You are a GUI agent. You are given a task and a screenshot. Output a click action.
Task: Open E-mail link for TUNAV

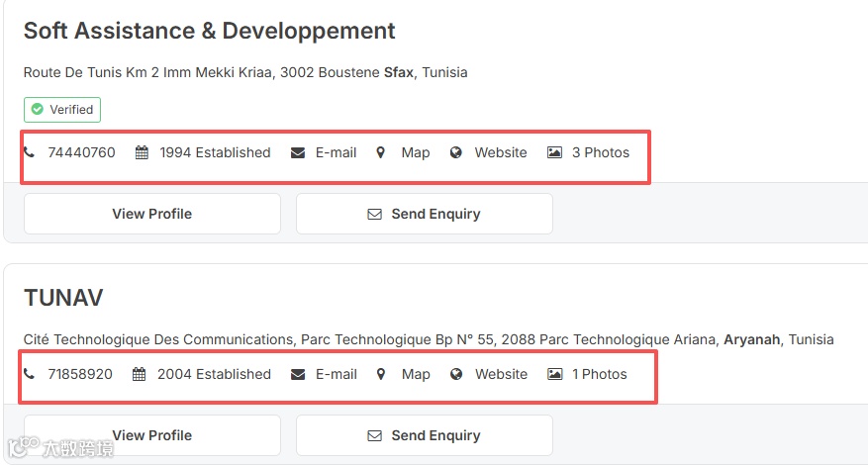(x=337, y=374)
